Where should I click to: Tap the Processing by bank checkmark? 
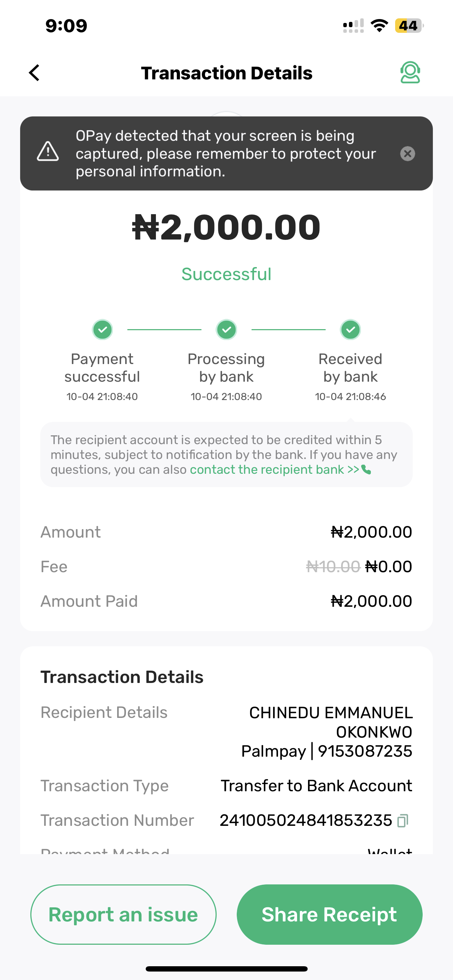226,329
